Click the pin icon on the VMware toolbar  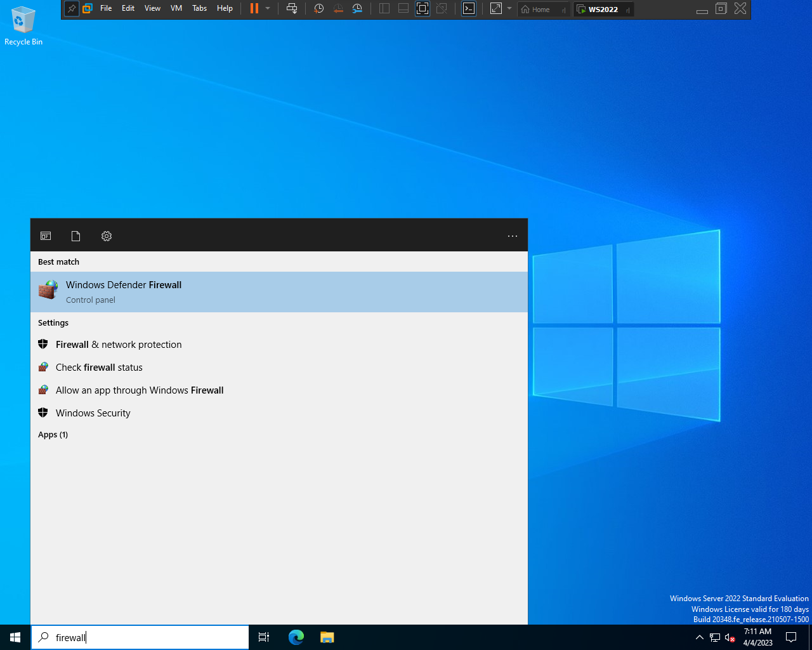(72, 9)
